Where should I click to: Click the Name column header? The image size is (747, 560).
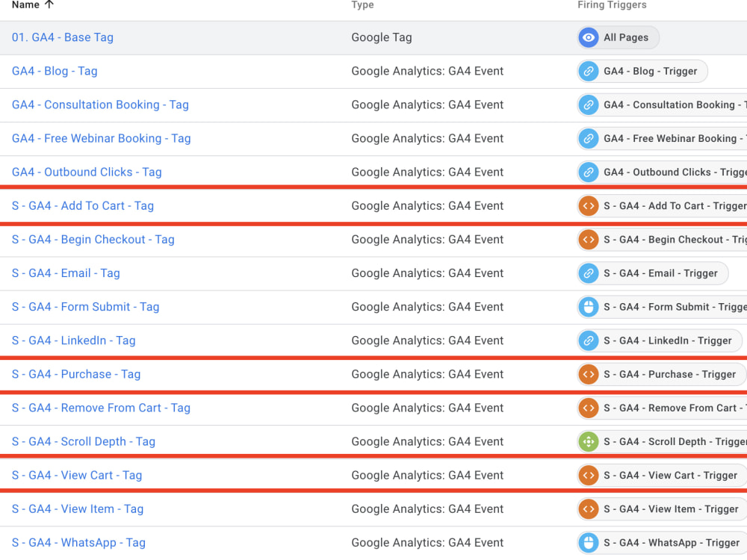25,4
